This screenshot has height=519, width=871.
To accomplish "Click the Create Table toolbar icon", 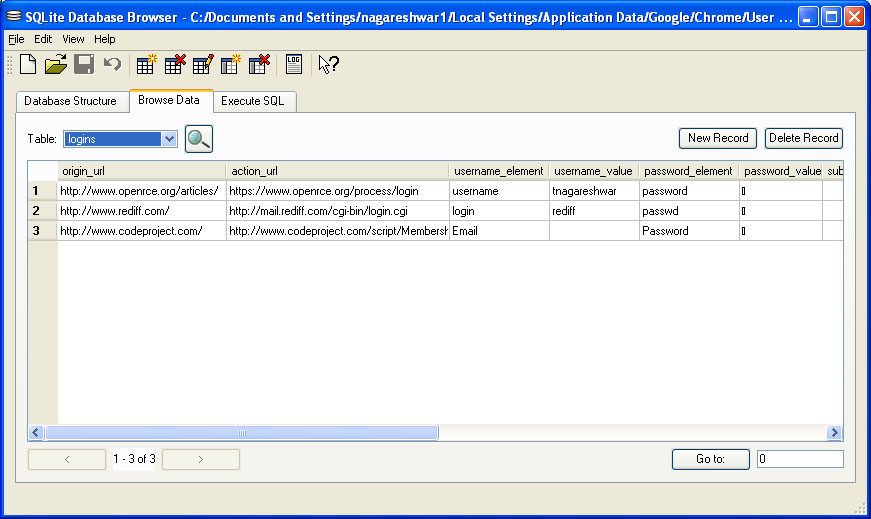I will [x=146, y=64].
